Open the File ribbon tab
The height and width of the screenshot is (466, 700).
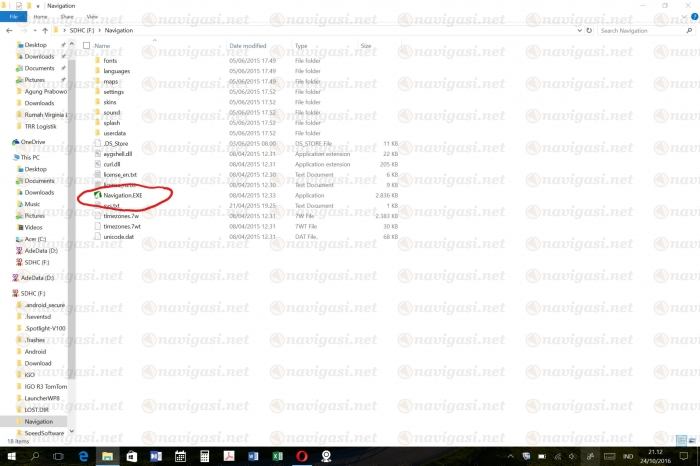tap(15, 17)
